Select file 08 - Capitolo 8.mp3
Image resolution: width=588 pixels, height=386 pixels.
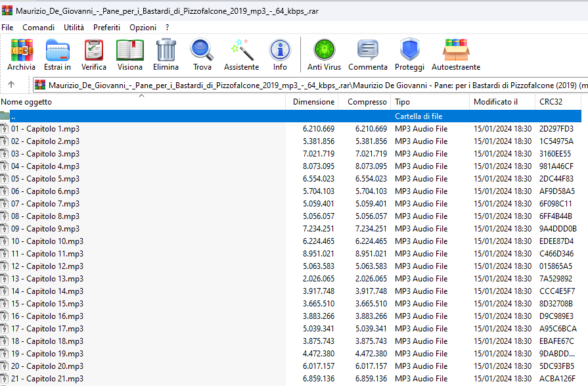[290, 216]
